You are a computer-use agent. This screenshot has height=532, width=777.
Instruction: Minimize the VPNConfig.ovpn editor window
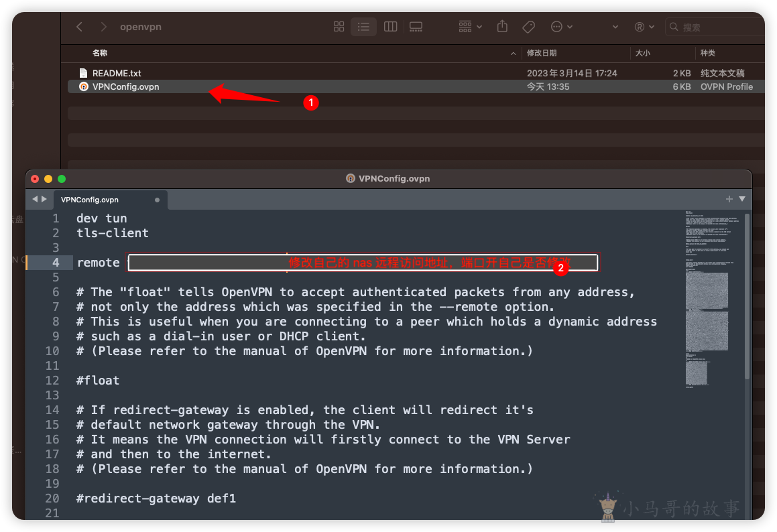[48, 179]
